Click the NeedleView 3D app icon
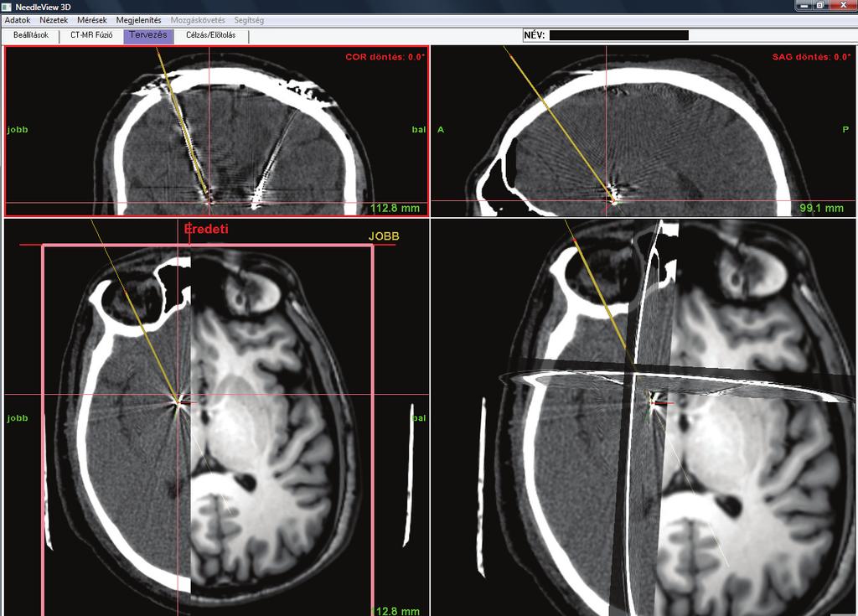Image resolution: width=858 pixels, height=616 pixels. click(x=7, y=7)
